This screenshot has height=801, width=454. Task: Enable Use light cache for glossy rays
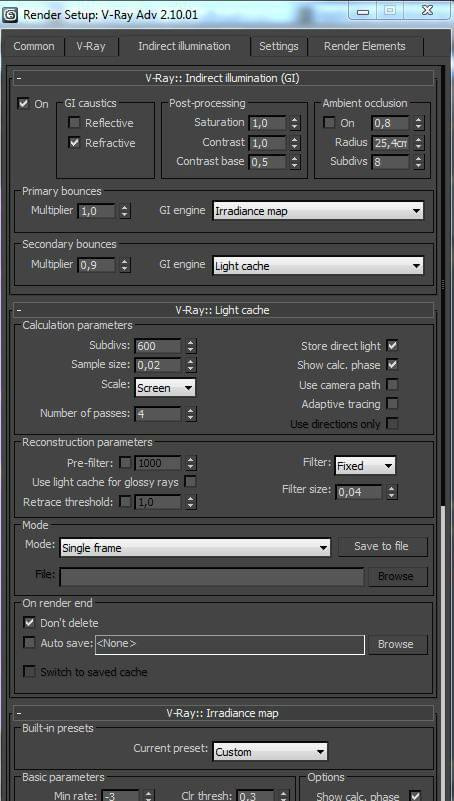[x=190, y=481]
